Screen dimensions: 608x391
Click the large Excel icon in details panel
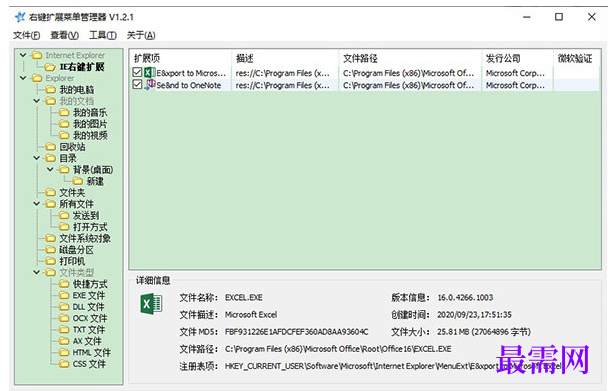[x=151, y=304]
